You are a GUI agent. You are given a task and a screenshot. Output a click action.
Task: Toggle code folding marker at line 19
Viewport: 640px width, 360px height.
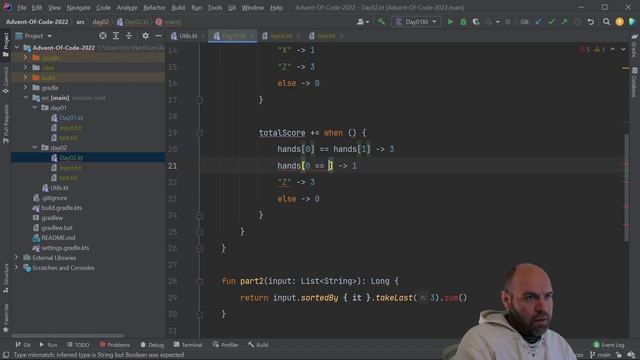pyautogui.click(x=199, y=133)
